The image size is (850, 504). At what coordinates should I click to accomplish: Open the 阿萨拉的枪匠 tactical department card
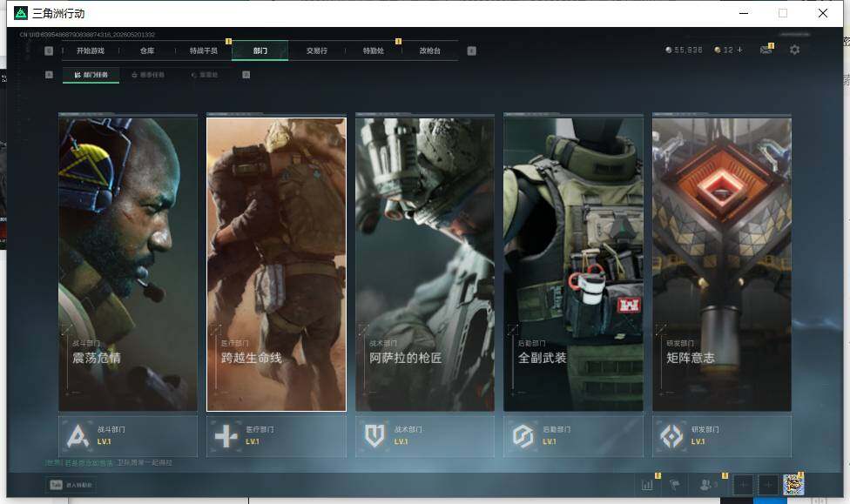coord(425,264)
